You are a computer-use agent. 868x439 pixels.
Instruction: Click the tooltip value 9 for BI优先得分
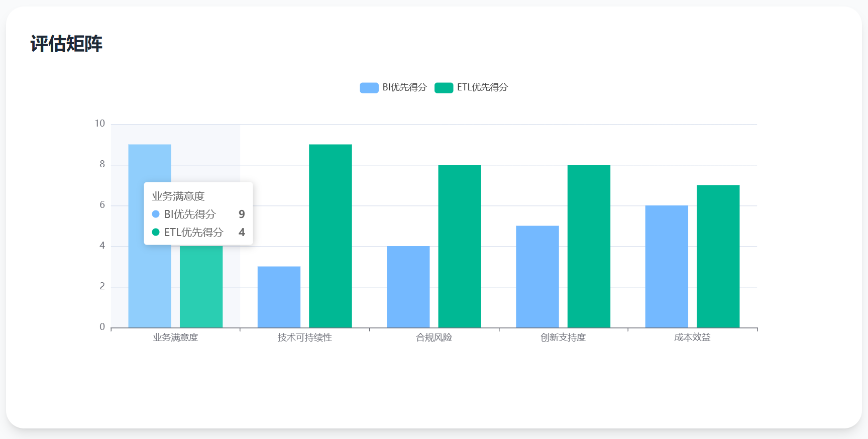242,214
